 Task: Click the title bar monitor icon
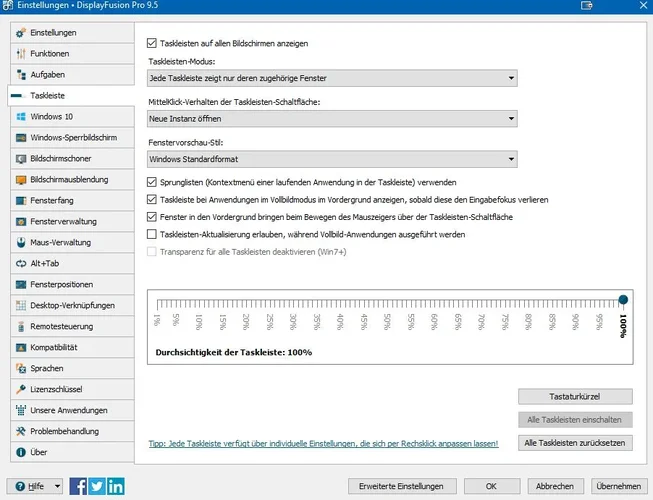point(587,6)
